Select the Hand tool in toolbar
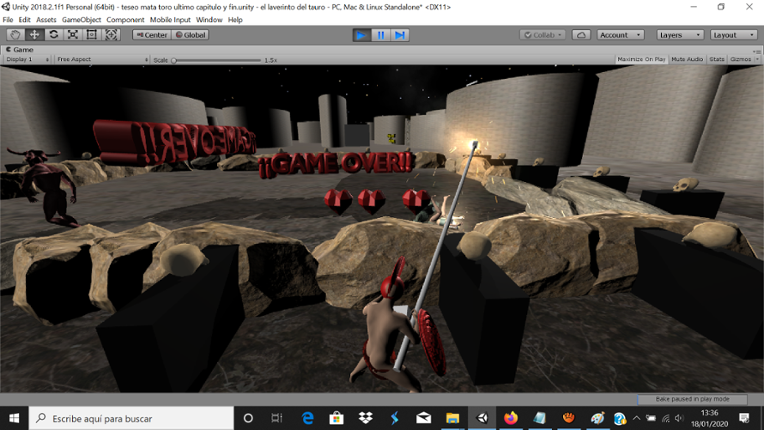764x430 pixels. click(x=15, y=35)
